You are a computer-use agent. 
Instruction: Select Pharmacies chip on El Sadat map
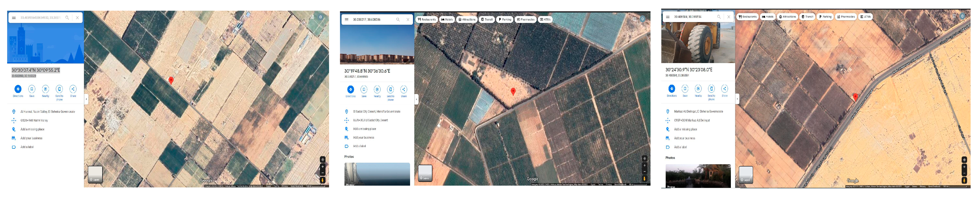coord(526,19)
